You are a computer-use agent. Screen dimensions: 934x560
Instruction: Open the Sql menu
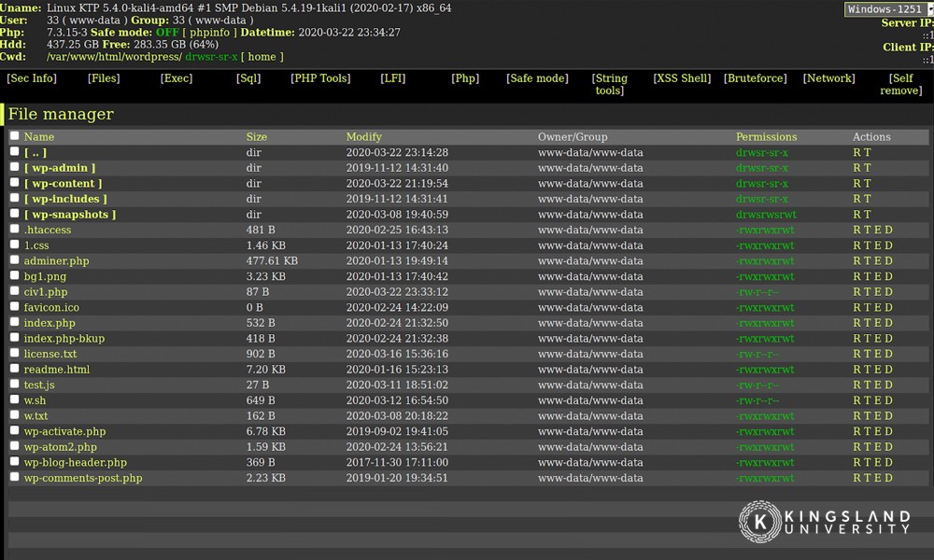tap(248, 78)
